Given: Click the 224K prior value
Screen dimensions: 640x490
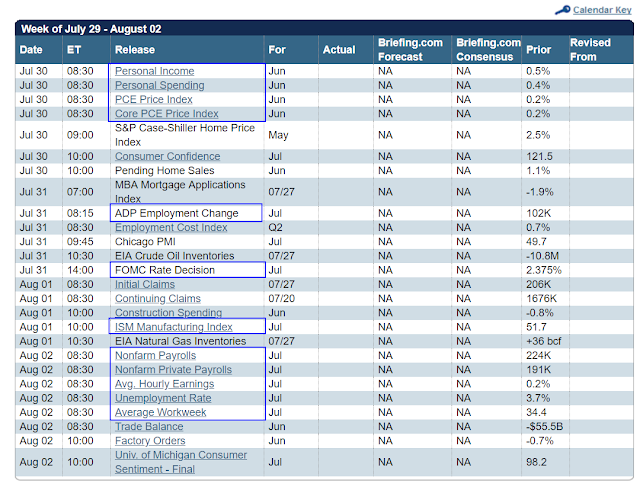Looking at the screenshot, I should click(x=538, y=355).
